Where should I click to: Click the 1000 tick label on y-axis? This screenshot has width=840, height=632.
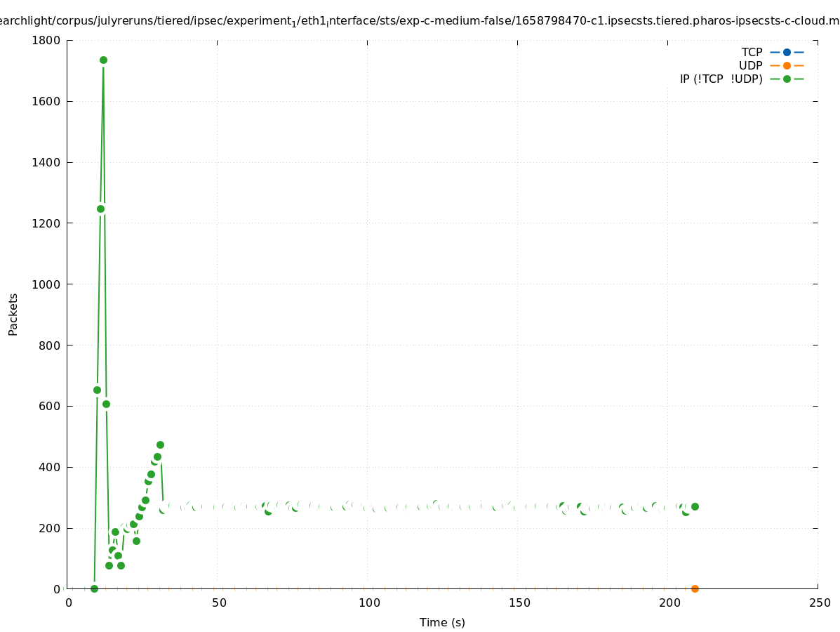[46, 284]
